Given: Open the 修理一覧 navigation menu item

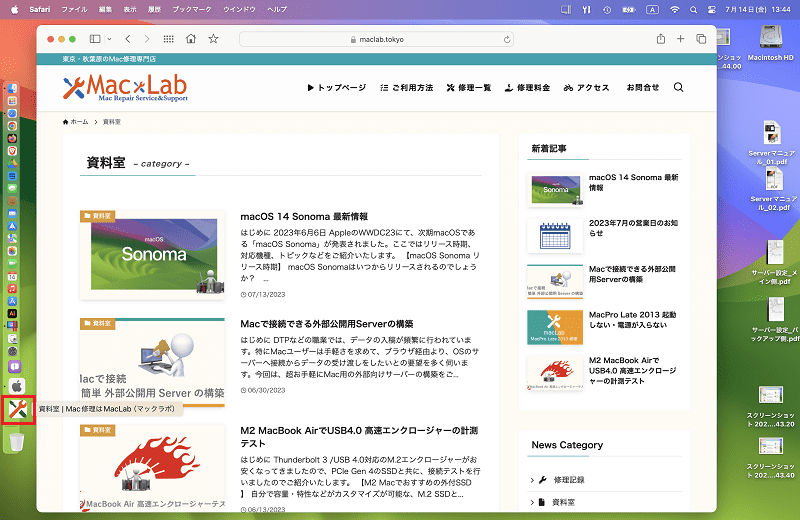Looking at the screenshot, I should click(x=469, y=88).
